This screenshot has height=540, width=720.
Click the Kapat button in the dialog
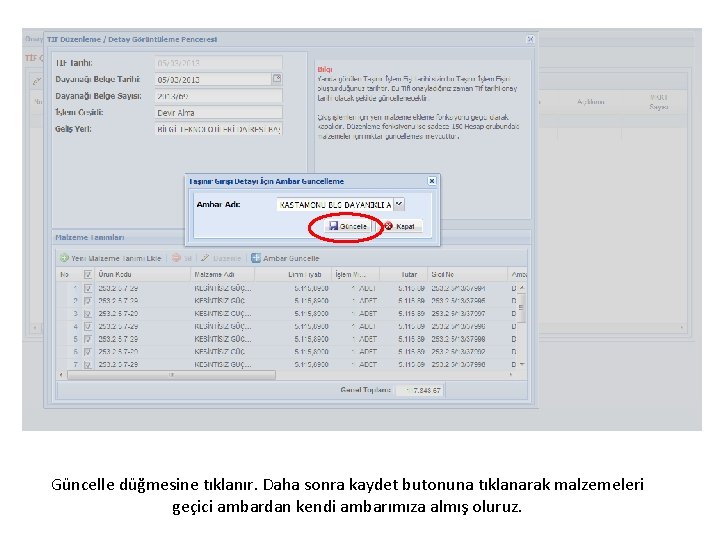[x=400, y=226]
